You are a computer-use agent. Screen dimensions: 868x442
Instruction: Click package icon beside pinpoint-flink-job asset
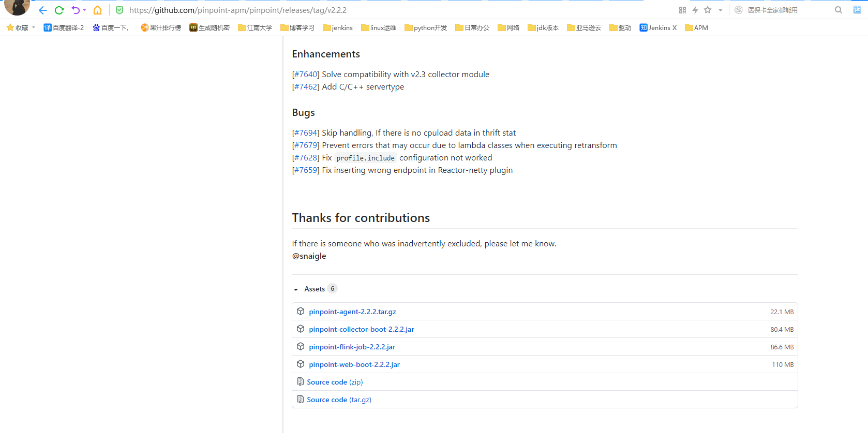(301, 346)
